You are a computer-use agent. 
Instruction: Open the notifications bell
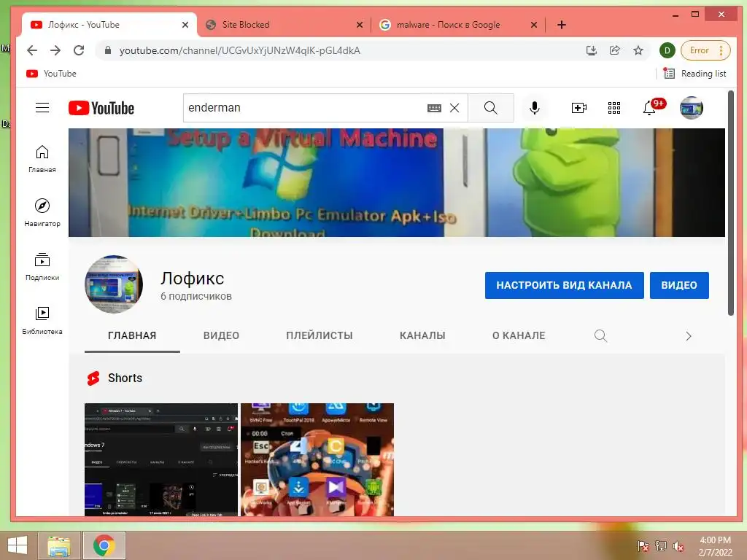(649, 108)
